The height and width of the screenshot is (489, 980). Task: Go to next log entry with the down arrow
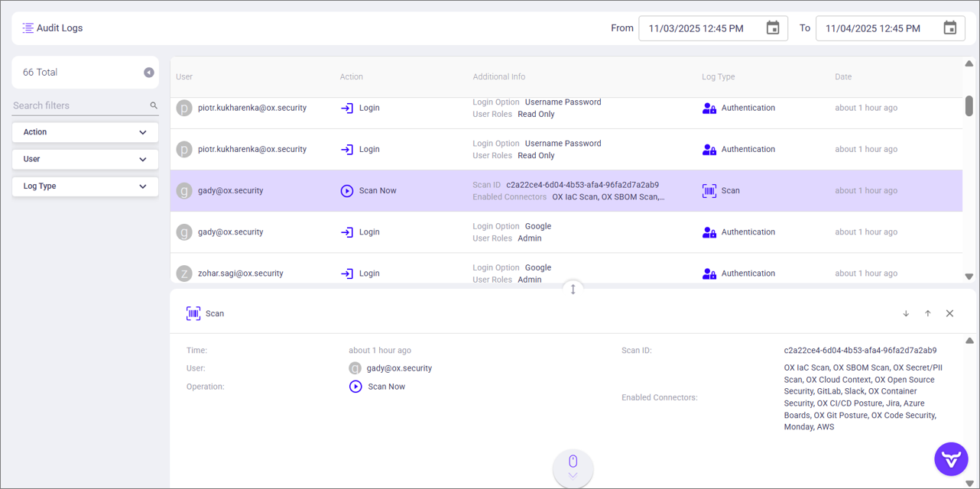(x=906, y=313)
